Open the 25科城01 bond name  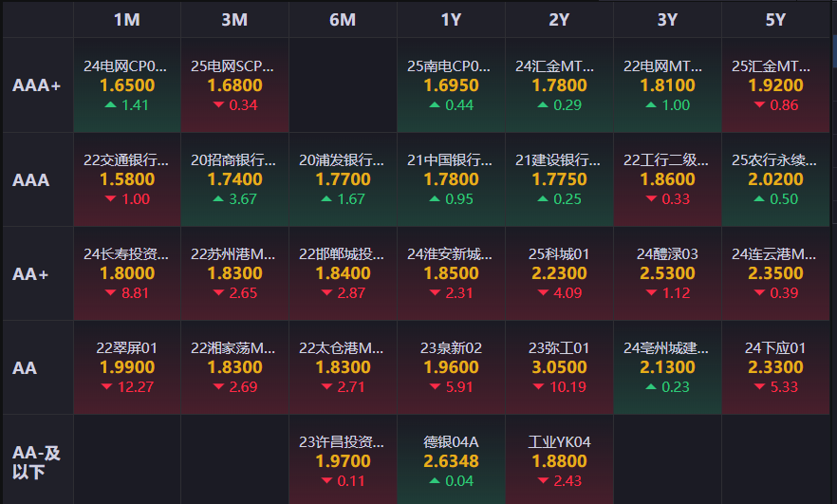coord(559,254)
